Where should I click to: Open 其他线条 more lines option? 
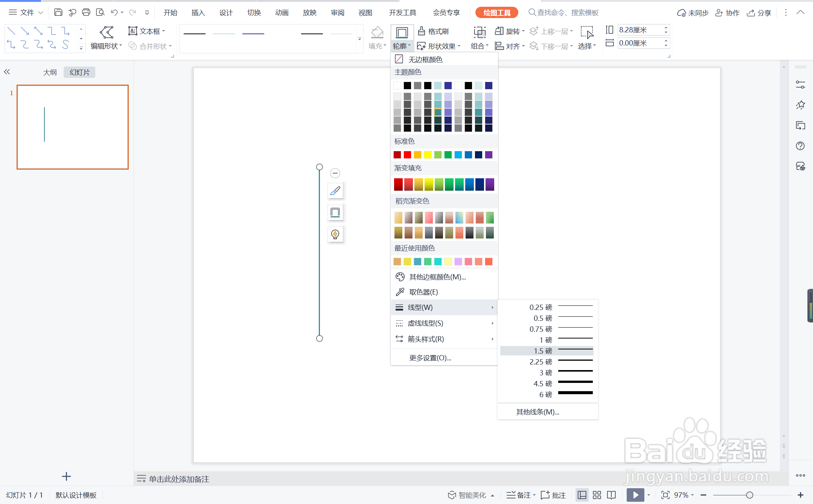(x=537, y=412)
